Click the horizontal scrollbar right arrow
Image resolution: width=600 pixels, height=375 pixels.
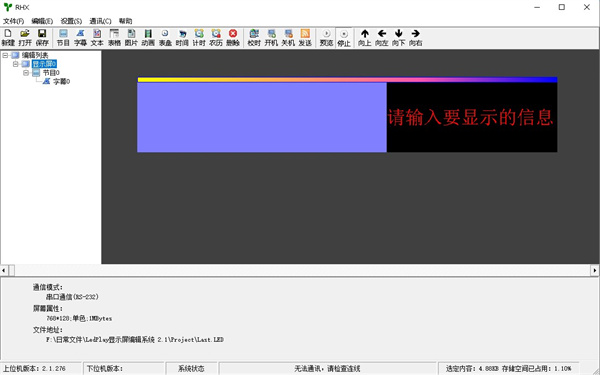tap(595, 271)
